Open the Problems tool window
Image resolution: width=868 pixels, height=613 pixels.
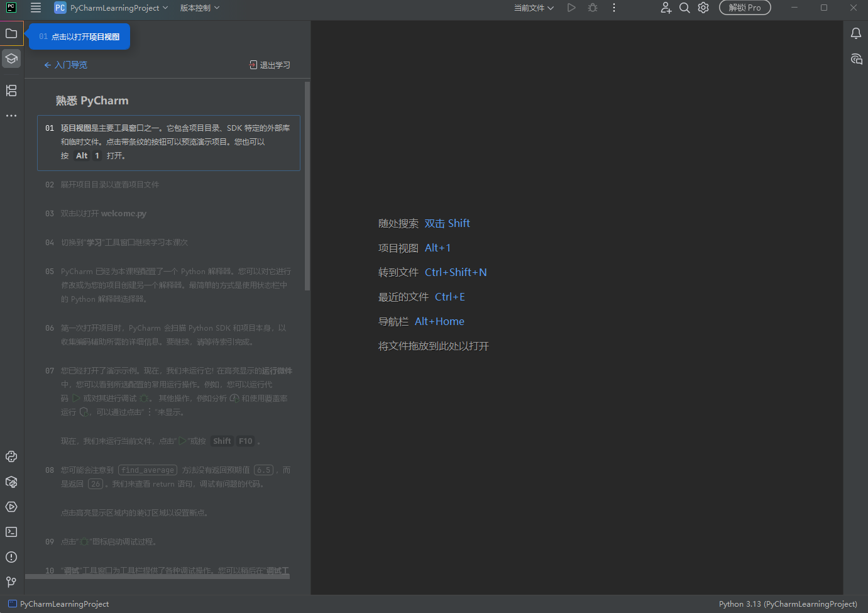tap(11, 557)
